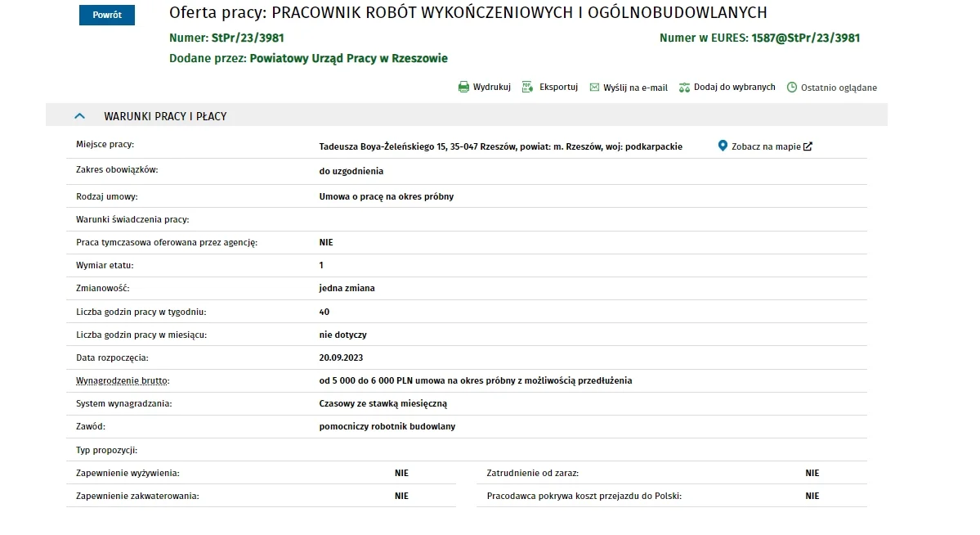This screenshot has width=980, height=535.
Task: Click the clock icon for recently viewed
Action: [791, 88]
